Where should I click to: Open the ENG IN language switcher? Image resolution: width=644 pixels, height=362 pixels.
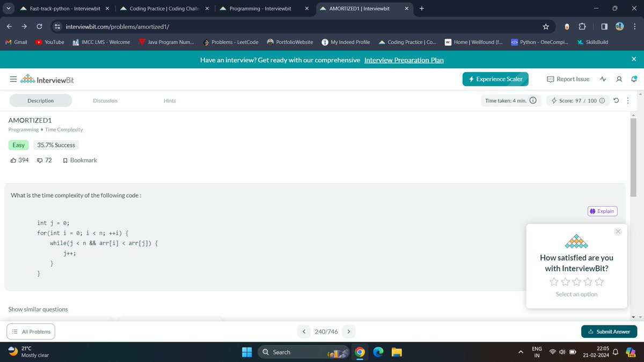point(537,352)
